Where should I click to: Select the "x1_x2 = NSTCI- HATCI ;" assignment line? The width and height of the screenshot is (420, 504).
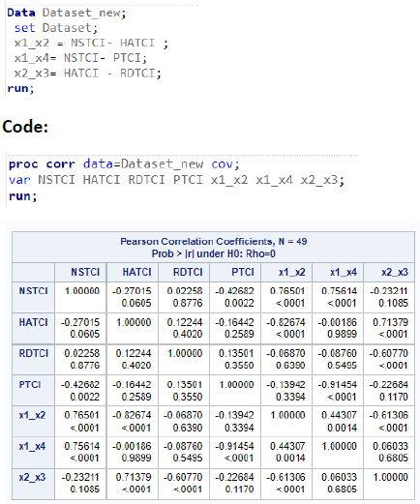click(x=91, y=43)
